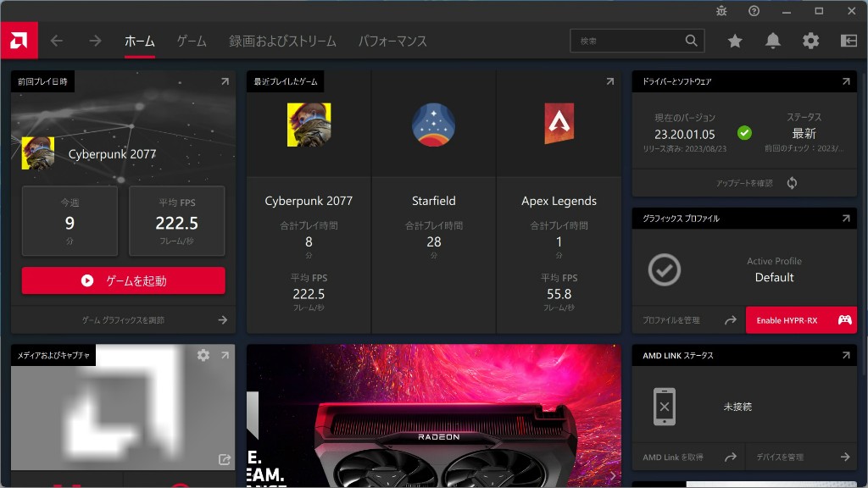Expand the 前回プレイ日時 card arrow

[x=225, y=81]
